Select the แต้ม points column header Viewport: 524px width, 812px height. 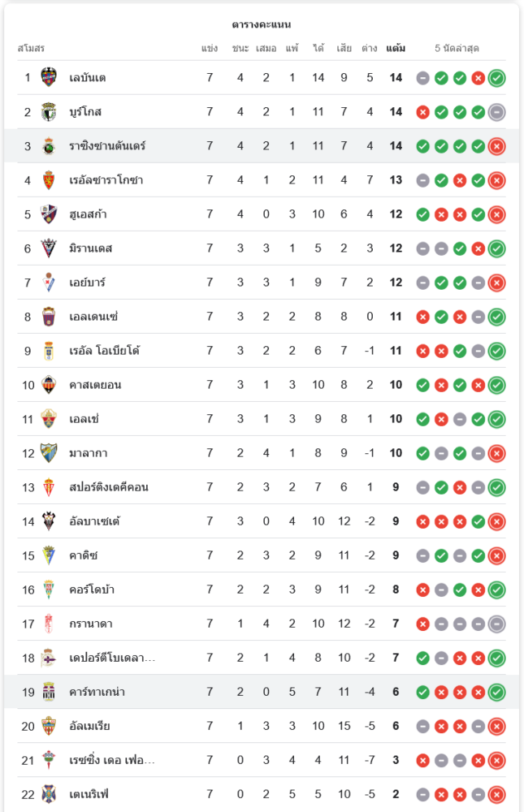(x=396, y=48)
